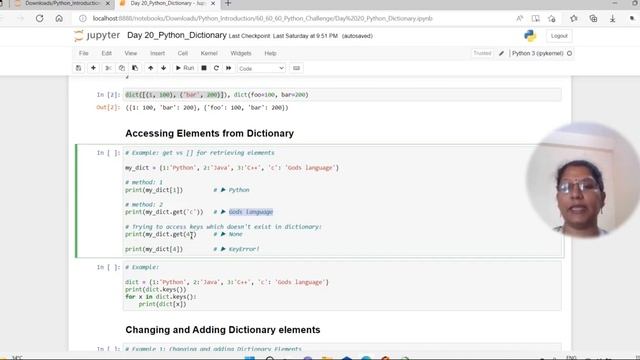Click the kernel idle indicator circle
The width and height of the screenshot is (640, 360).
point(569,53)
